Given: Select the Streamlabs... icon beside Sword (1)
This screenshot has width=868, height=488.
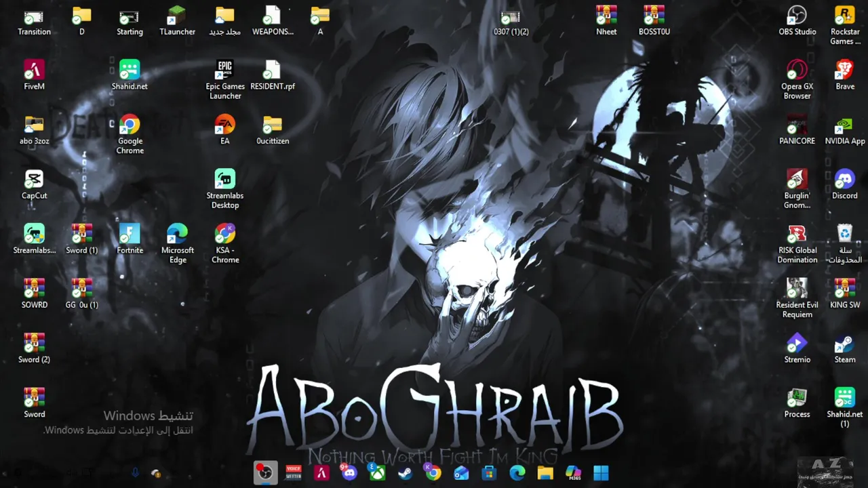Looking at the screenshot, I should [34, 239].
